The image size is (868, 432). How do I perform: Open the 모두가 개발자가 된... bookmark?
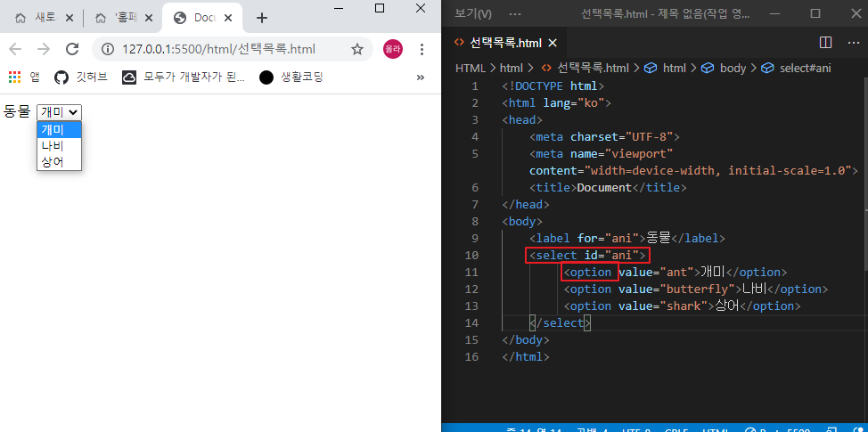[x=184, y=77]
